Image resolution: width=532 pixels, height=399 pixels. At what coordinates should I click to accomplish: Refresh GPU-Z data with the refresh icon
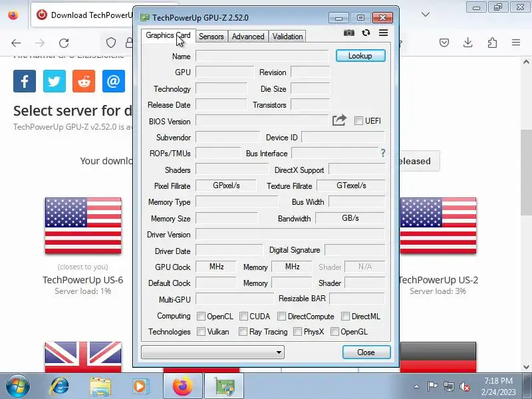pyautogui.click(x=366, y=33)
